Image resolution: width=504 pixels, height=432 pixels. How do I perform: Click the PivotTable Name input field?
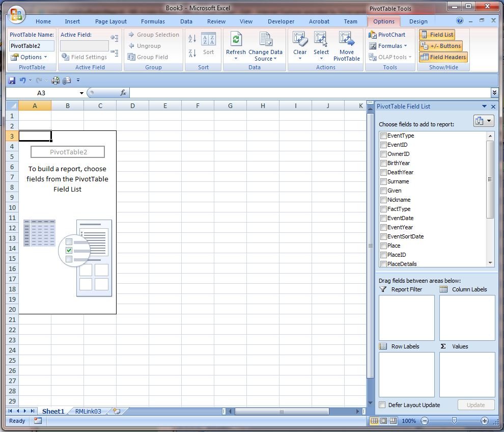32,46
